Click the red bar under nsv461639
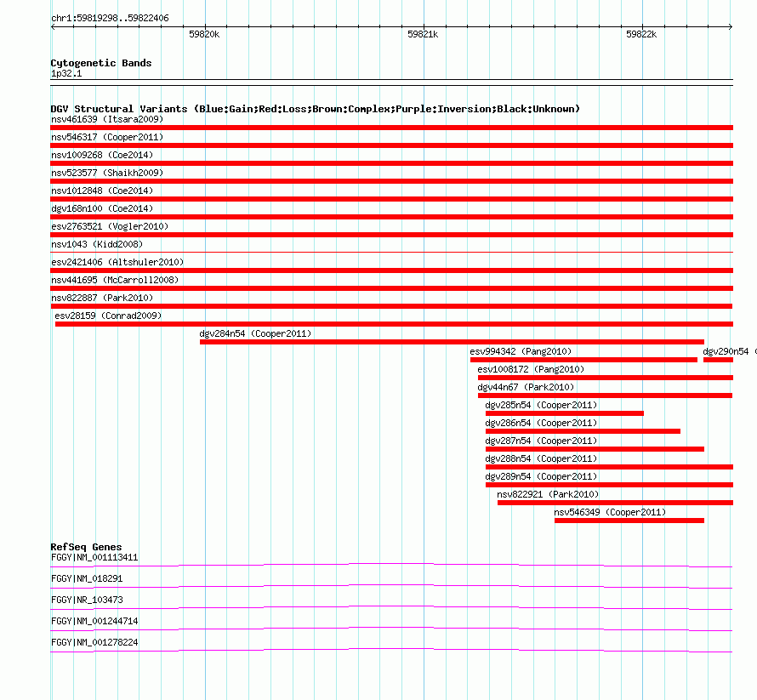Screen dimensions: 757x700 click(x=391, y=128)
